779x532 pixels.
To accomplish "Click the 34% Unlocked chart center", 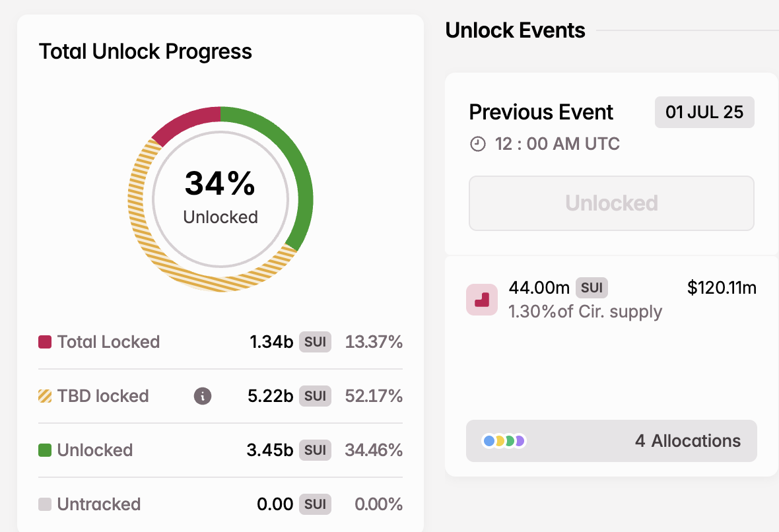I will tap(220, 197).
